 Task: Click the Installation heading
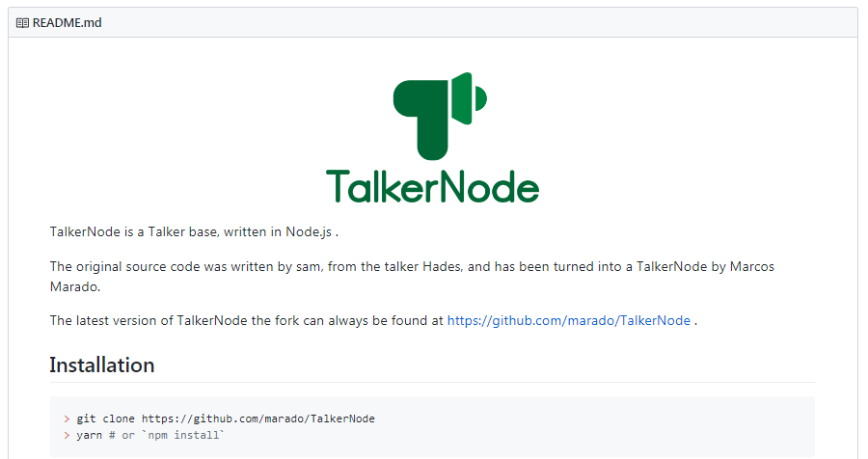(102, 364)
